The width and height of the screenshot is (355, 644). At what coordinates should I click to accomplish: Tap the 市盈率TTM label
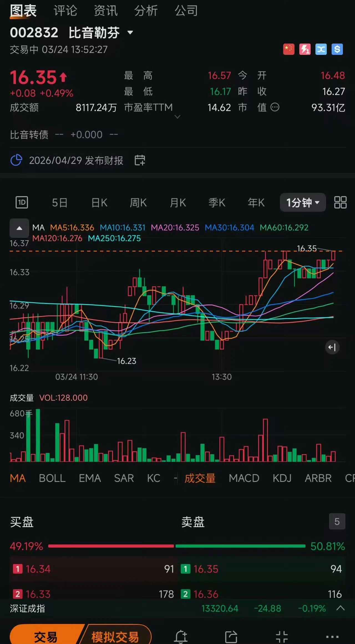tap(148, 107)
